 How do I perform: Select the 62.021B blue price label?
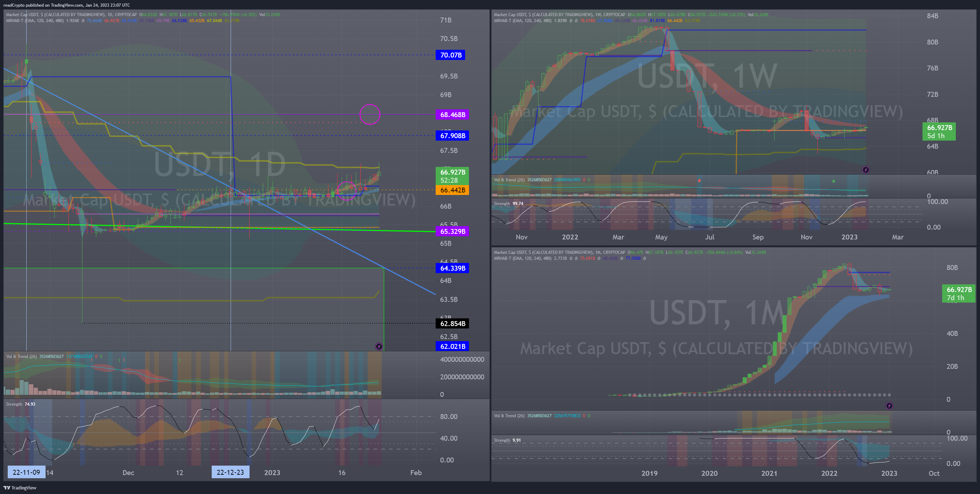coord(452,346)
